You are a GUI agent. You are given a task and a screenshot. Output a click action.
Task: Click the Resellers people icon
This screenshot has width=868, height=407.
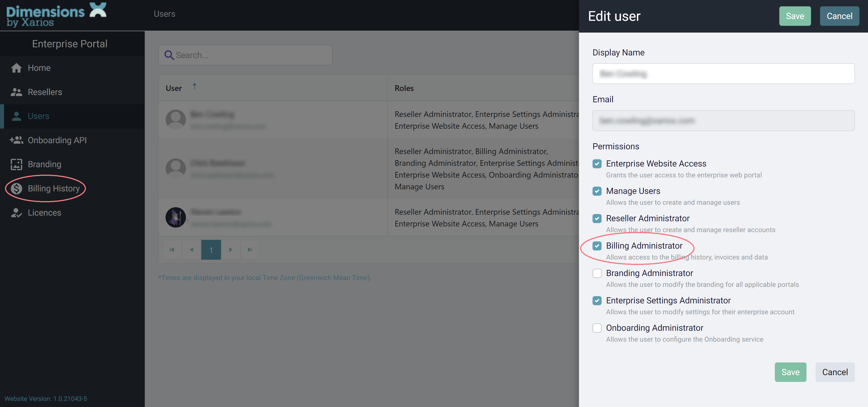16,92
